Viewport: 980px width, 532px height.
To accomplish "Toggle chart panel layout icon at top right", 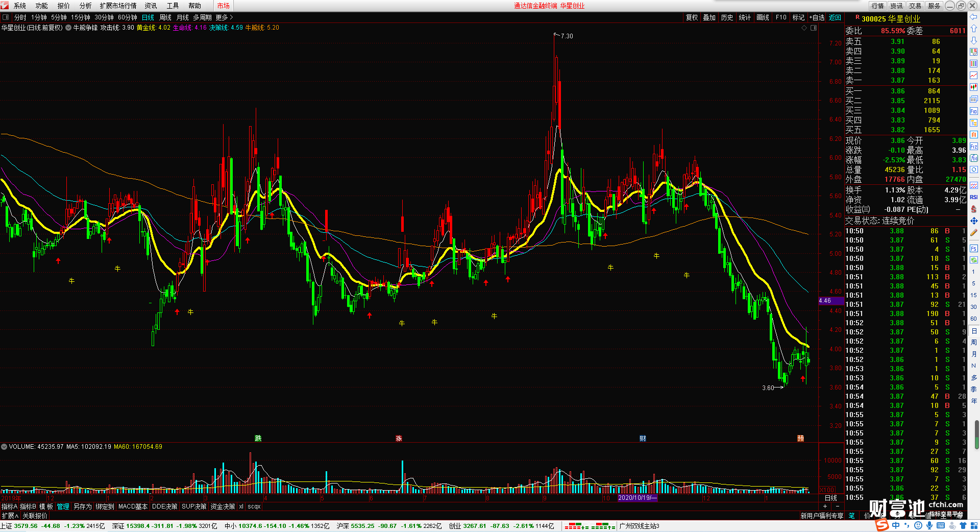I will 814,28.
